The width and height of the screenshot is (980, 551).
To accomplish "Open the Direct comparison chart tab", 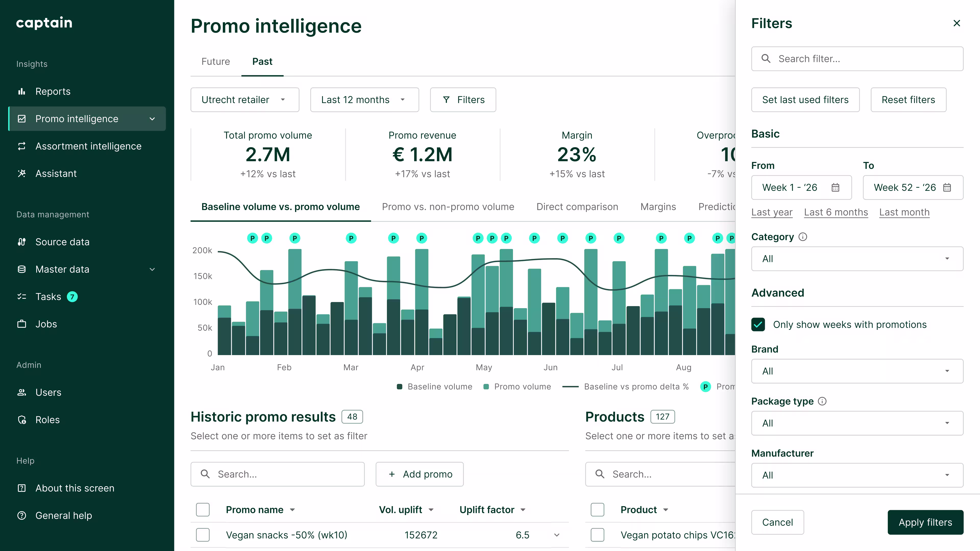I will [x=577, y=207].
